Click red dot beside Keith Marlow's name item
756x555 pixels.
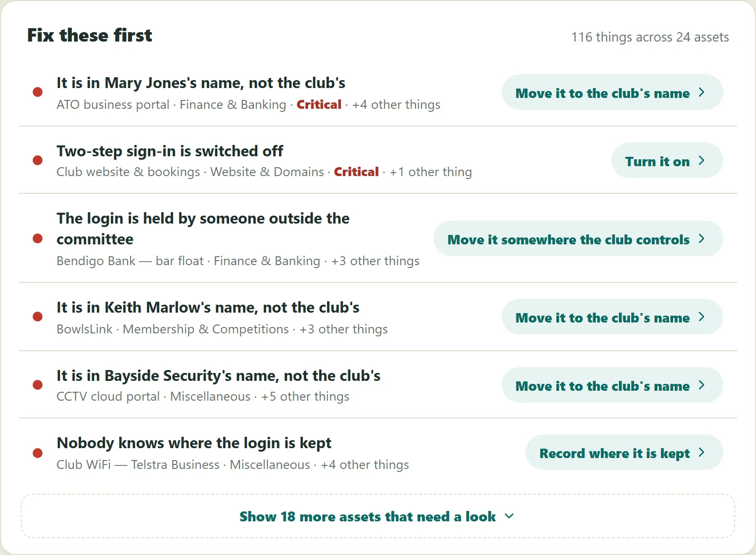click(x=38, y=317)
